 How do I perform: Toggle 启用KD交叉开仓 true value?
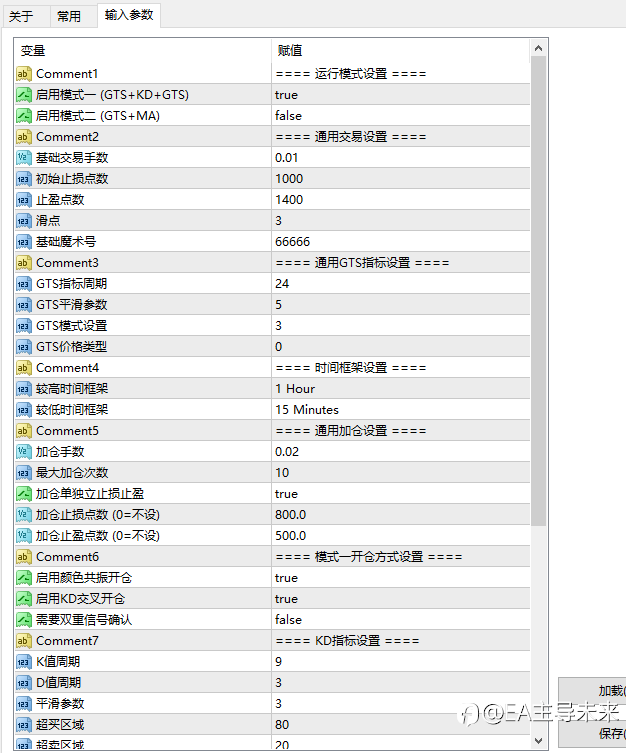(401, 599)
